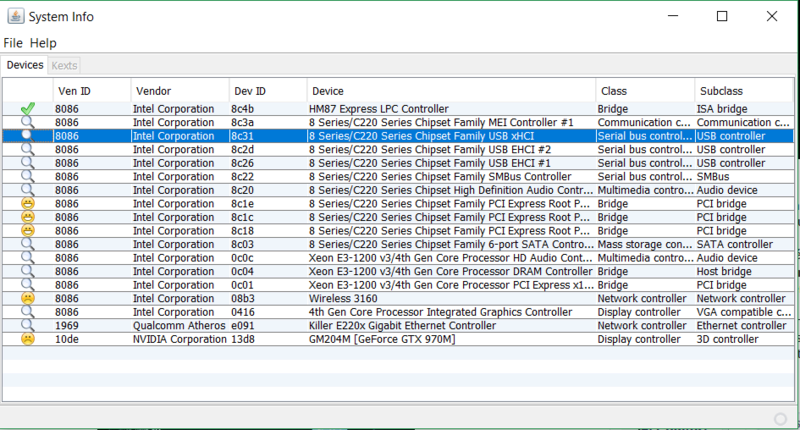Viewport: 800px width, 430px height.
Task: Click magnifier icon in Killer E220x Ethernet row
Action: point(28,325)
